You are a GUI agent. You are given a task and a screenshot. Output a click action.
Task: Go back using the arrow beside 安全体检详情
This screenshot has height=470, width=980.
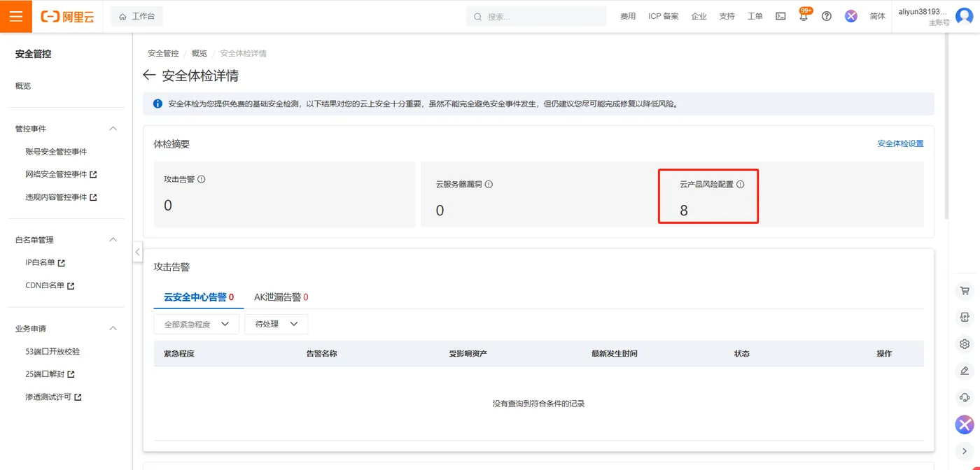pyautogui.click(x=148, y=75)
